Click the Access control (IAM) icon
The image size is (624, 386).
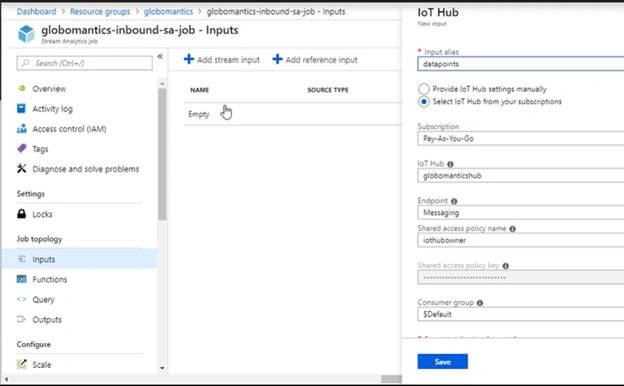21,129
